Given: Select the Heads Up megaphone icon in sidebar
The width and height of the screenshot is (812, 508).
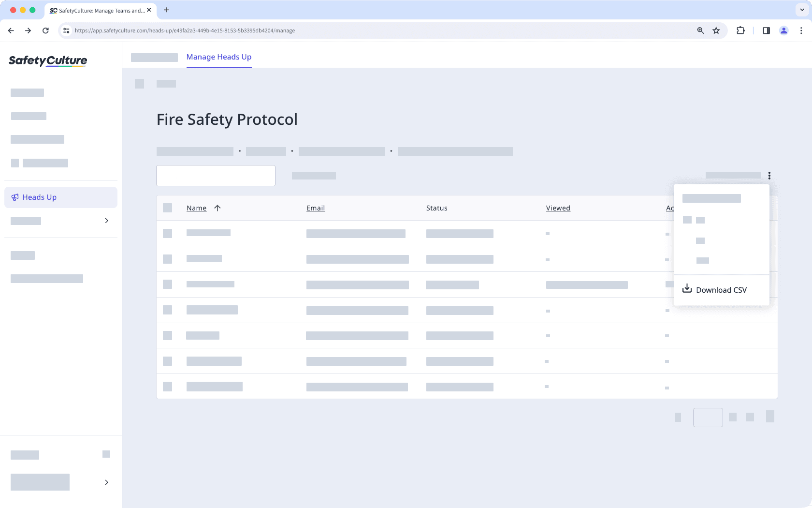Looking at the screenshot, I should click(15, 197).
